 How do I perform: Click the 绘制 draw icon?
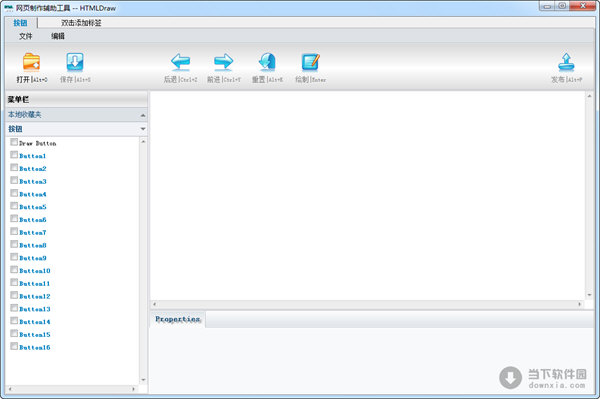click(x=310, y=62)
